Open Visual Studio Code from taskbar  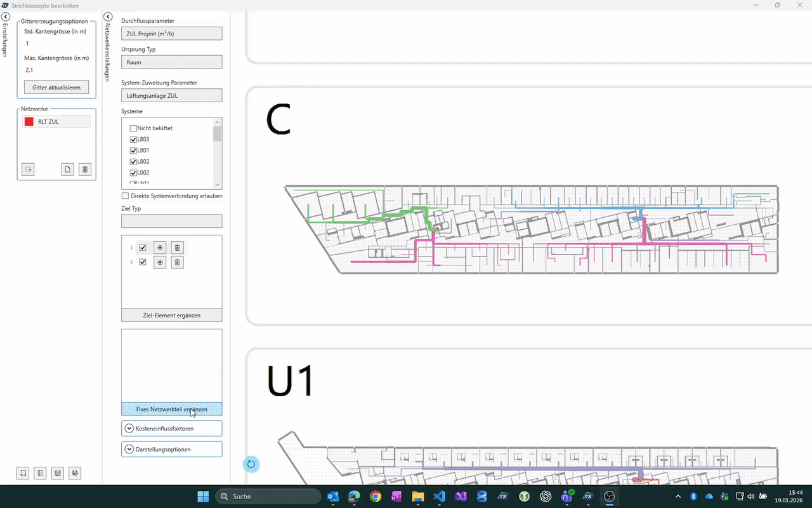point(439,497)
